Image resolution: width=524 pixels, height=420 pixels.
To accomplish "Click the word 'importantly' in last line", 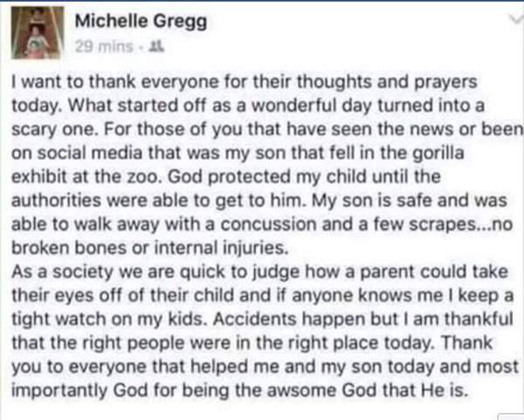I will 59,391.
